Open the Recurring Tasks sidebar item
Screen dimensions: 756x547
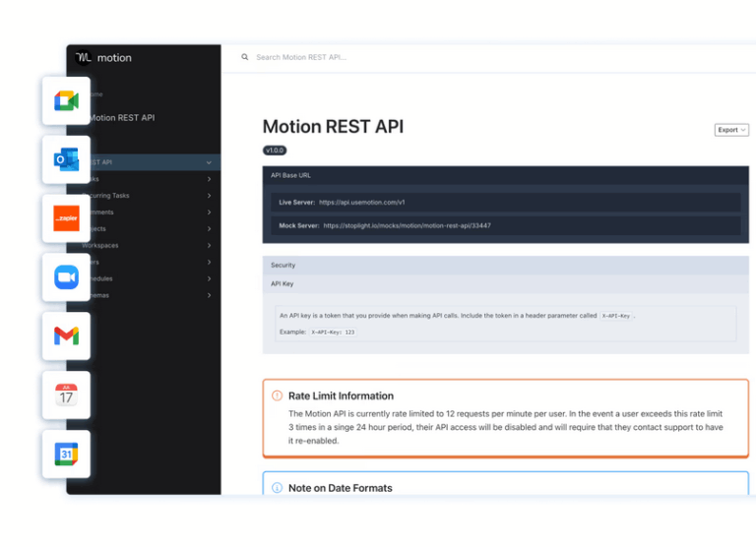[108, 196]
